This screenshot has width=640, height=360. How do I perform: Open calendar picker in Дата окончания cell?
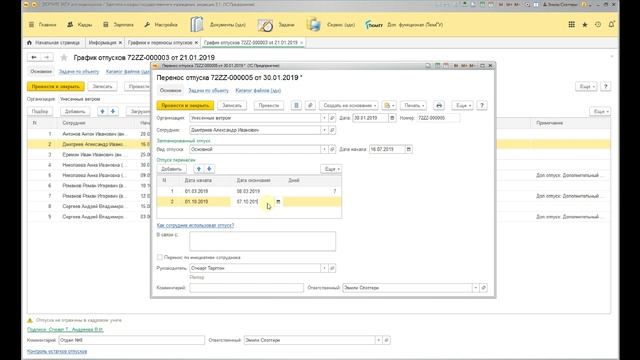pyautogui.click(x=278, y=202)
